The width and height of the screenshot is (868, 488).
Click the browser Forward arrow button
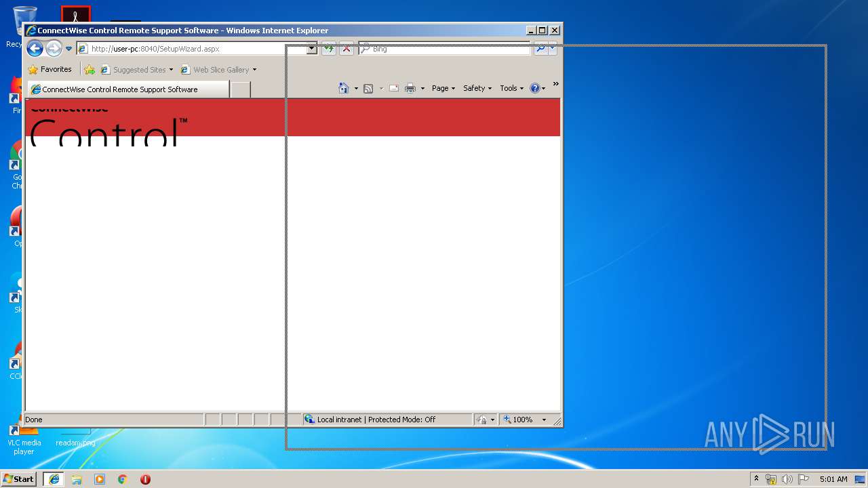pyautogui.click(x=54, y=48)
